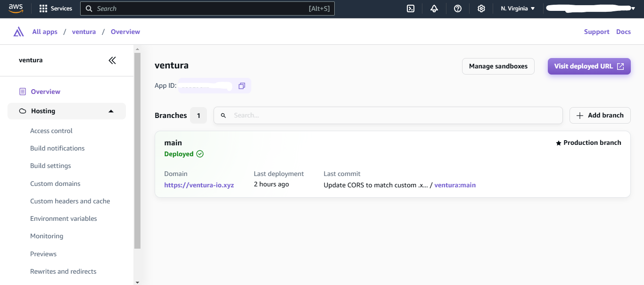Click the Deployed status text

179,154
